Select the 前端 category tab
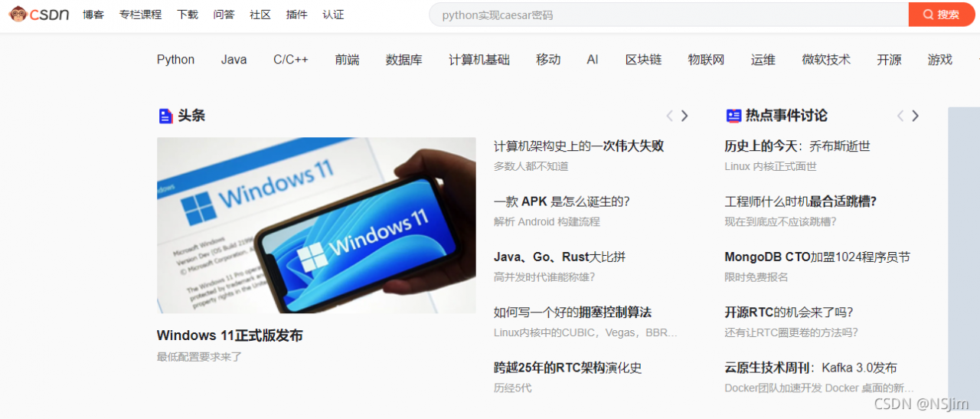980x419 pixels. pos(347,60)
